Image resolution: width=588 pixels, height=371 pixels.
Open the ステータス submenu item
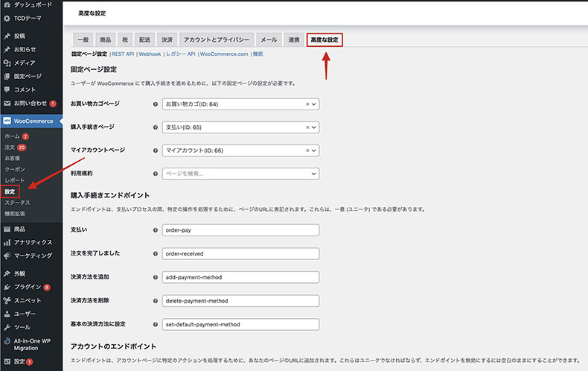tap(17, 203)
